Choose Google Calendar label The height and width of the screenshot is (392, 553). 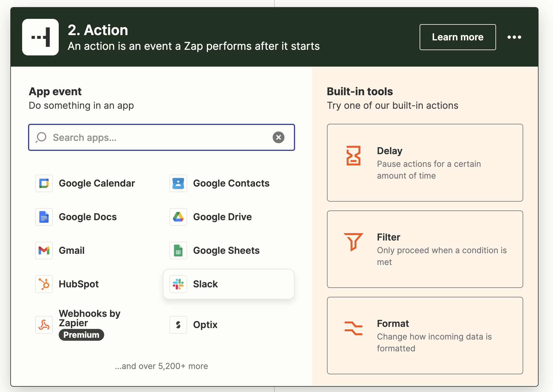(97, 183)
